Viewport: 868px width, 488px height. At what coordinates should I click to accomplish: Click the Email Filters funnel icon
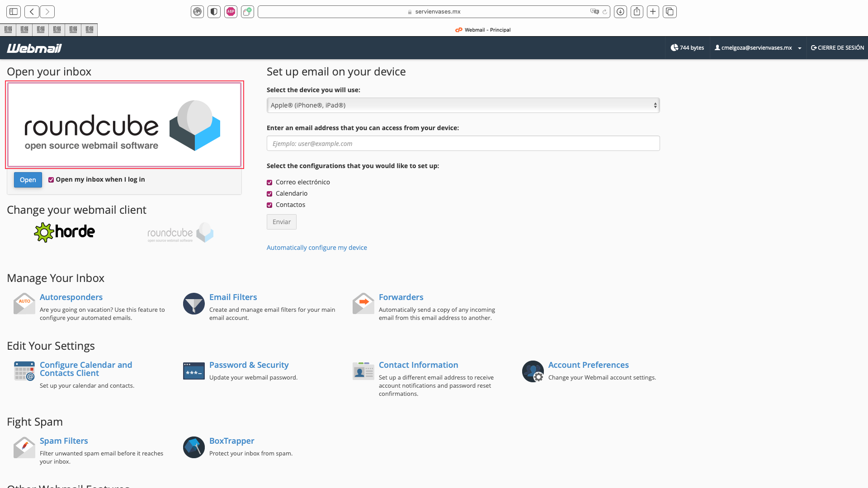coord(194,304)
